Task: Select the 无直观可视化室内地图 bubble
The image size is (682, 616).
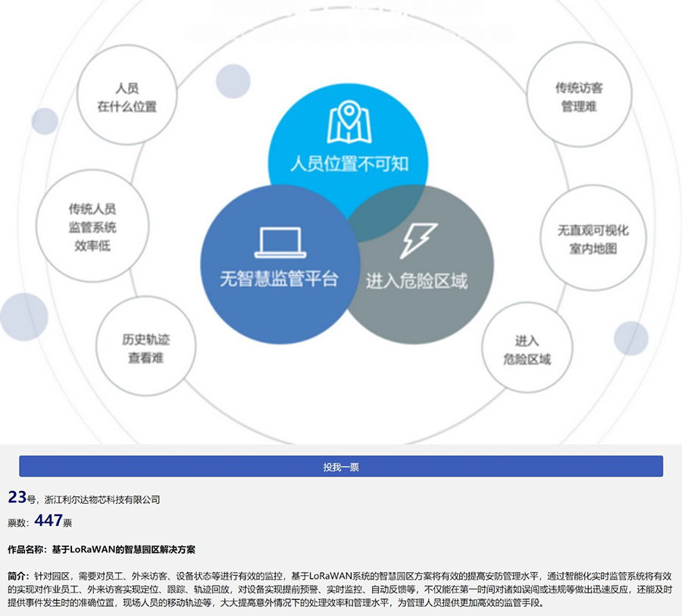Action: pyautogui.click(x=593, y=239)
